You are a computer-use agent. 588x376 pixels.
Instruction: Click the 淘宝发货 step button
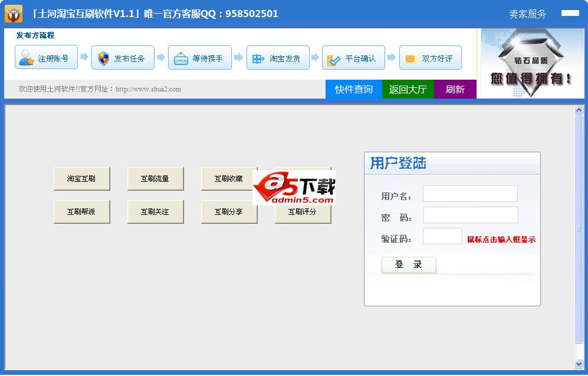click(x=278, y=57)
